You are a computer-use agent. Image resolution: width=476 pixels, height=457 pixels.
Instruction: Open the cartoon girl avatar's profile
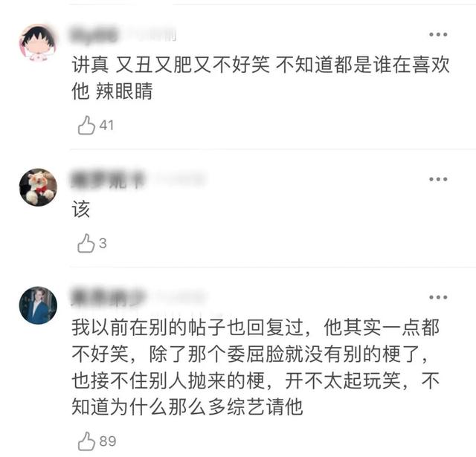pos(38,43)
